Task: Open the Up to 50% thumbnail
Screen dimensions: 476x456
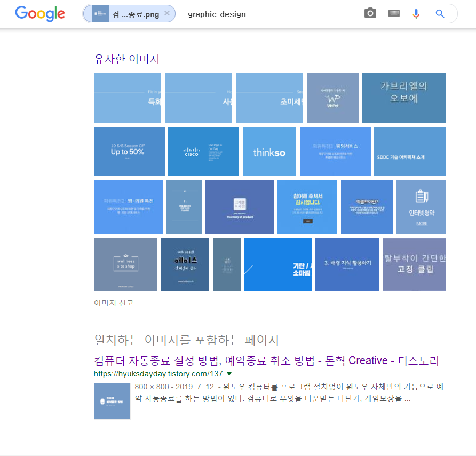Action: click(129, 151)
